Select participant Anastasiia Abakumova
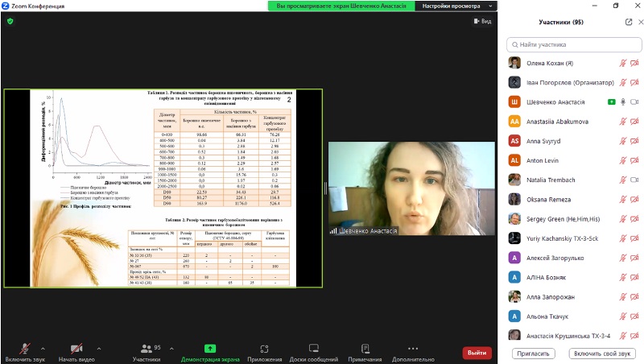The height and width of the screenshot is (364, 644). tap(574, 122)
